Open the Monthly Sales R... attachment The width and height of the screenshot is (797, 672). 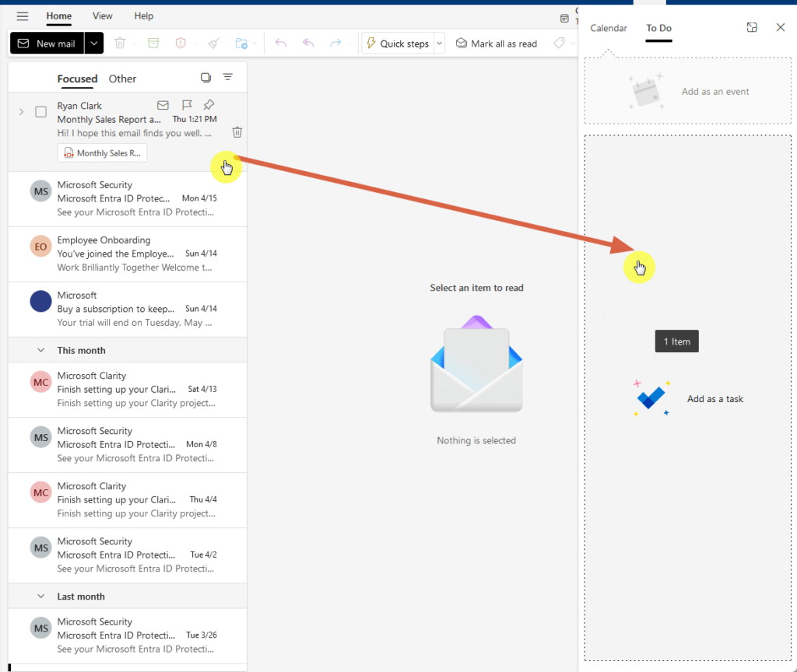click(x=102, y=153)
